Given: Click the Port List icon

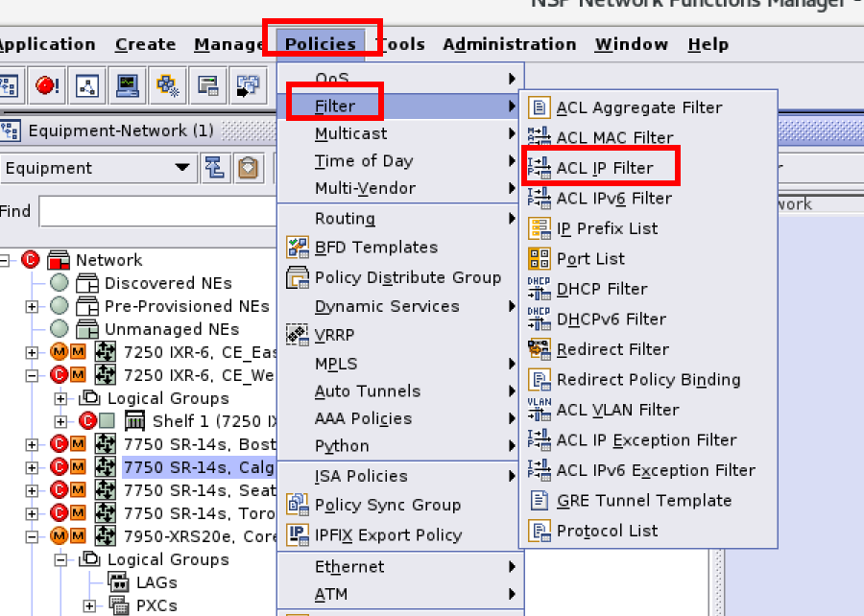Looking at the screenshot, I should tap(539, 258).
